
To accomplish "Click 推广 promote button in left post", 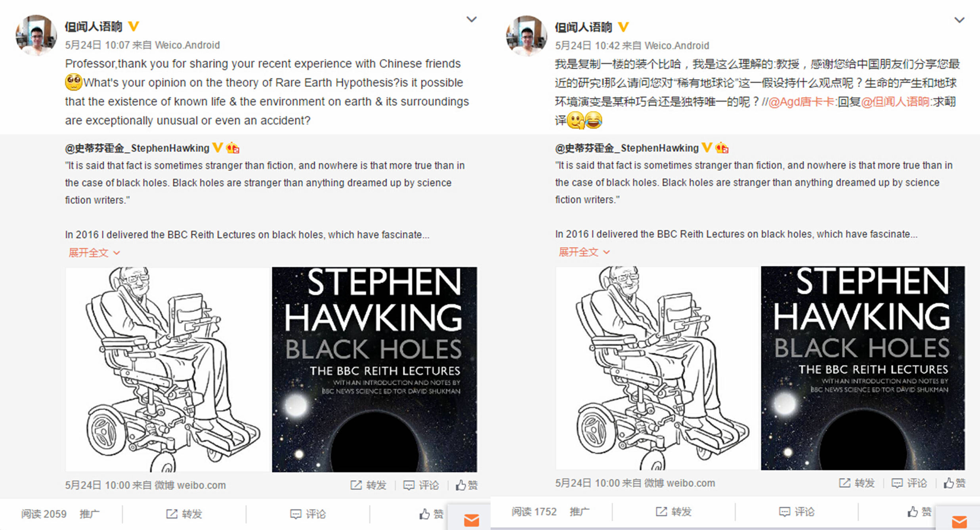I will [90, 514].
